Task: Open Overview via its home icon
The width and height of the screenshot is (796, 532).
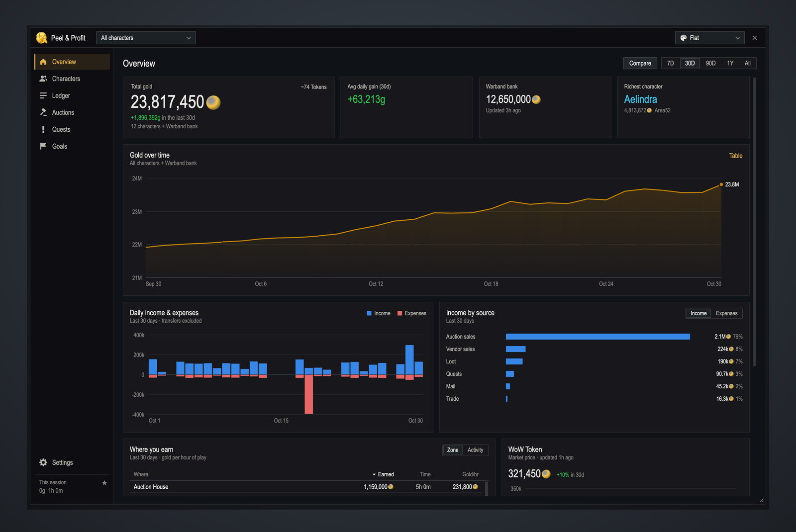Action: [43, 62]
